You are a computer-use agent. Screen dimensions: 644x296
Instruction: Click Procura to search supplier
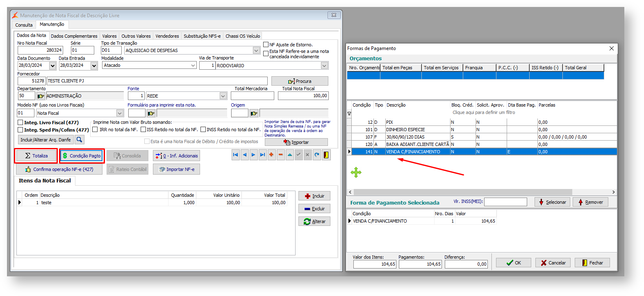pyautogui.click(x=300, y=81)
